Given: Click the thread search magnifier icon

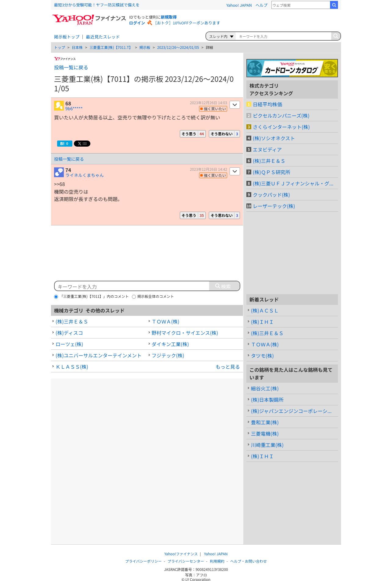Looking at the screenshot, I should pos(336,36).
